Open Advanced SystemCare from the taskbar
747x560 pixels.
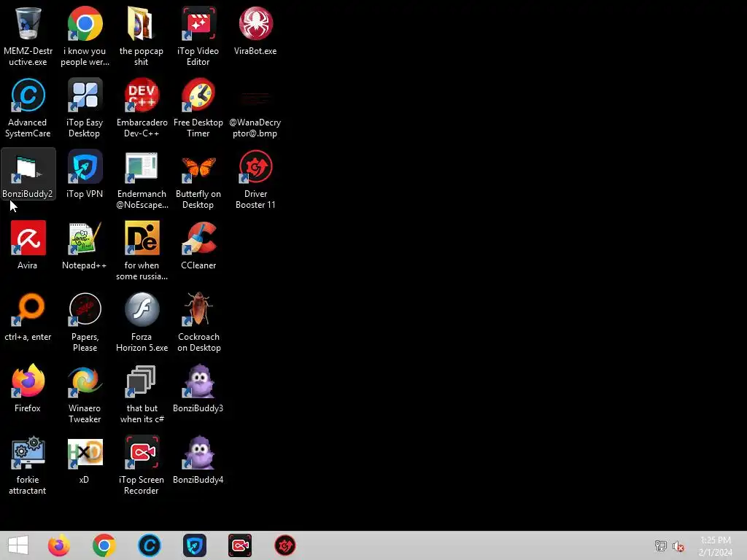tap(149, 545)
